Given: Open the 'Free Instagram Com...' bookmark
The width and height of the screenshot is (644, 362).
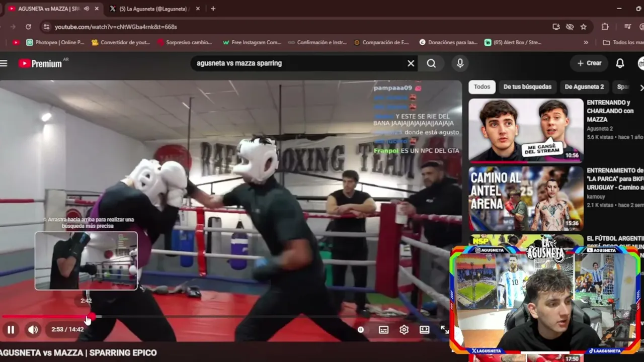Looking at the screenshot, I should pos(252,43).
